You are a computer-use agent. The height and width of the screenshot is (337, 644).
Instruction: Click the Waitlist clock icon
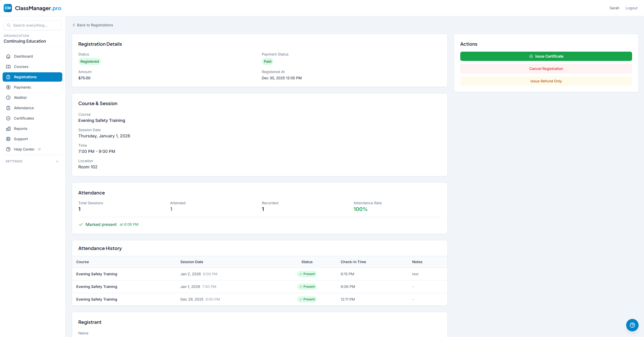8,98
